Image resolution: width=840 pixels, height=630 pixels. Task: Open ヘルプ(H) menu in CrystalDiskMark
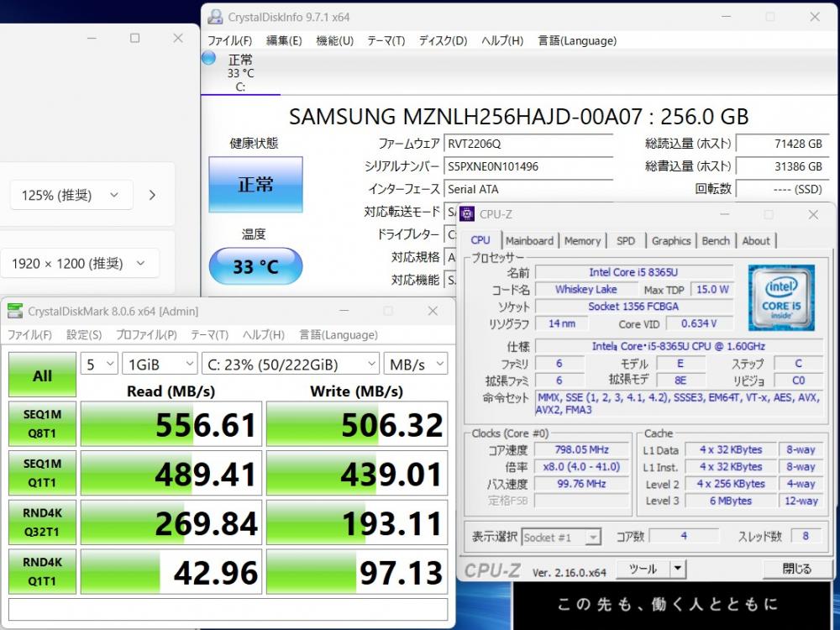click(x=263, y=335)
